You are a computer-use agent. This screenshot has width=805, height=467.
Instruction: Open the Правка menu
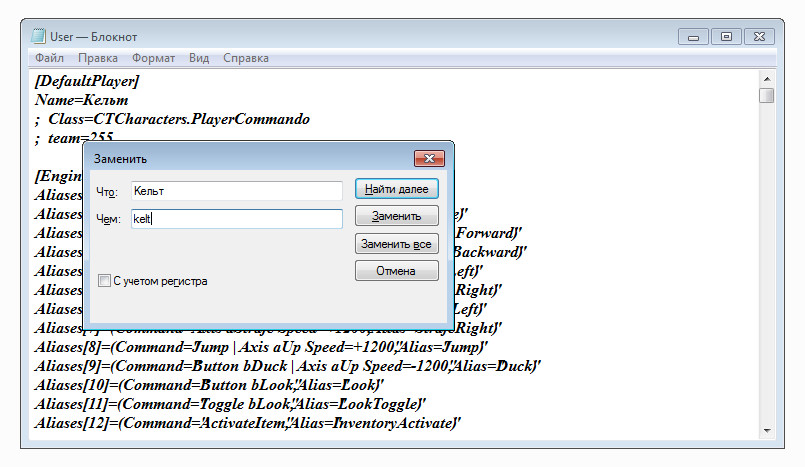tap(98, 58)
